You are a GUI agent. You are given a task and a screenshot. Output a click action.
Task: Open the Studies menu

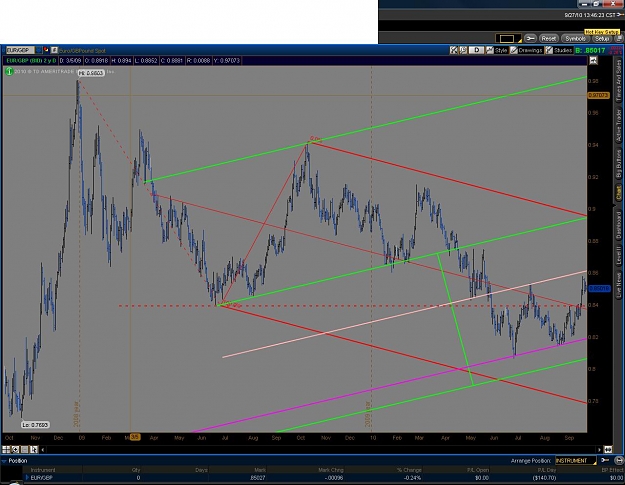559,50
